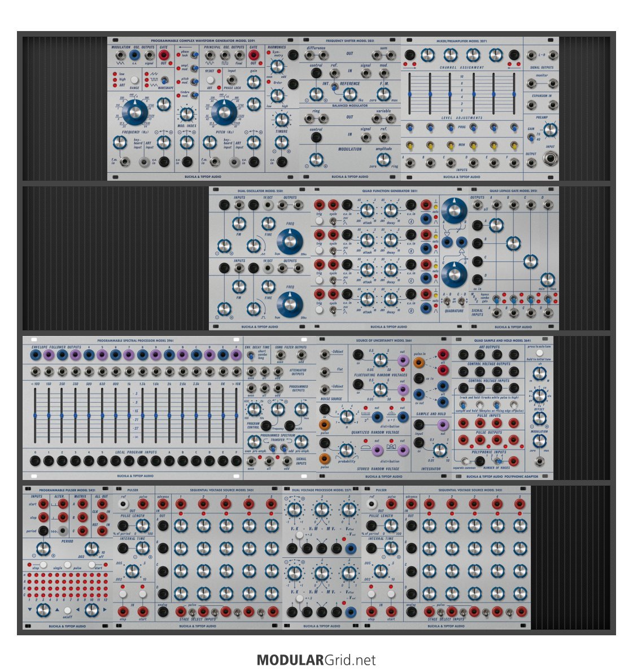Click the sawtooth oscillator's large FREQ knob
Image resolution: width=633 pixels, height=672 pixels.
290,242
